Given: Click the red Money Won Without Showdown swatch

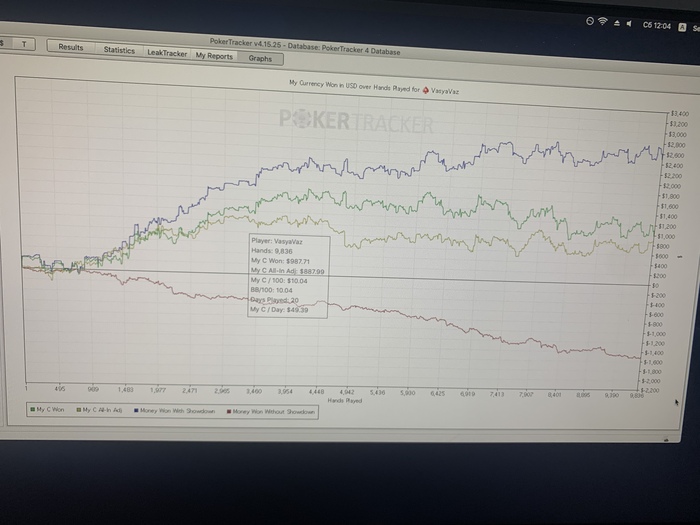Looking at the screenshot, I should [x=229, y=412].
